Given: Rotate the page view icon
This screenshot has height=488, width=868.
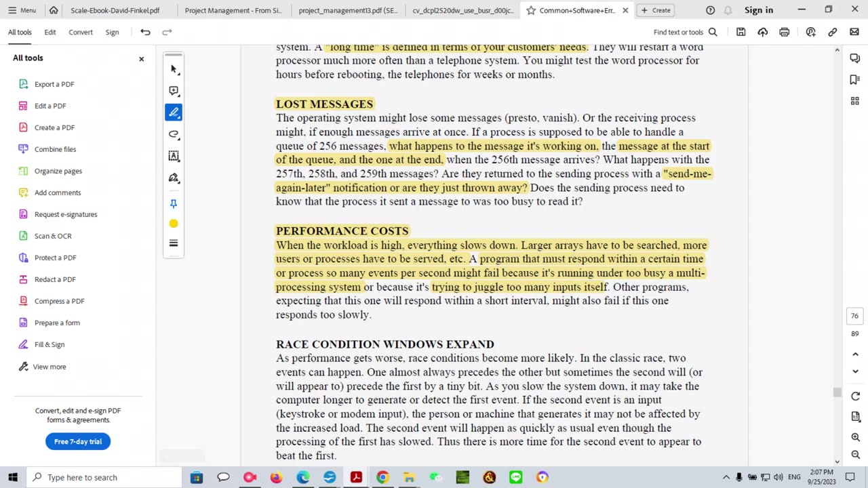Looking at the screenshot, I should [x=855, y=396].
